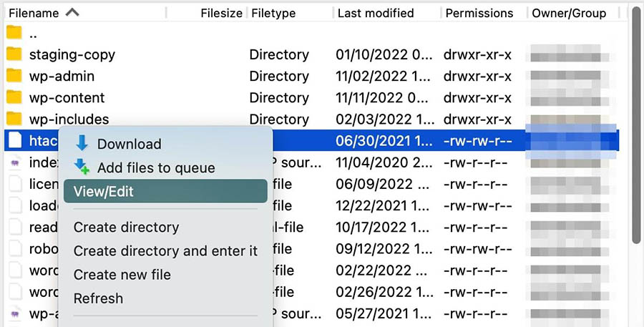Click the wp-includes folder icon
The width and height of the screenshot is (644, 327).
point(14,119)
